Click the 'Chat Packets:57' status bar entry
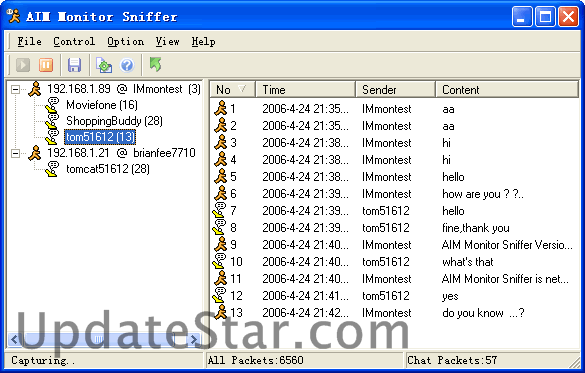Viewport: 585px width, 373px height. [452, 360]
